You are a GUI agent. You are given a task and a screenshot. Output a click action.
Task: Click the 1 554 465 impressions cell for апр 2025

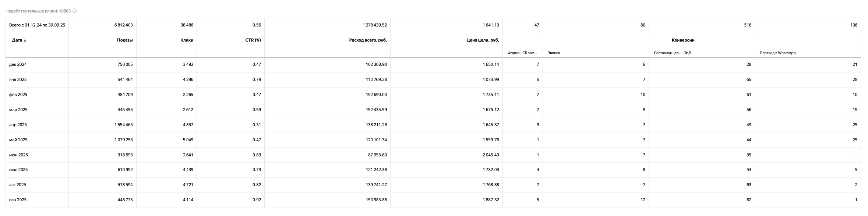[123, 125]
